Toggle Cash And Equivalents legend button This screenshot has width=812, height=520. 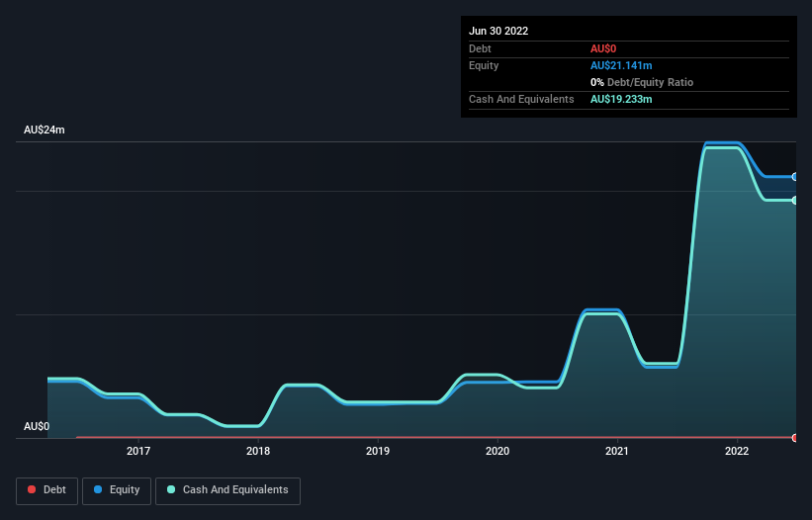(x=227, y=490)
